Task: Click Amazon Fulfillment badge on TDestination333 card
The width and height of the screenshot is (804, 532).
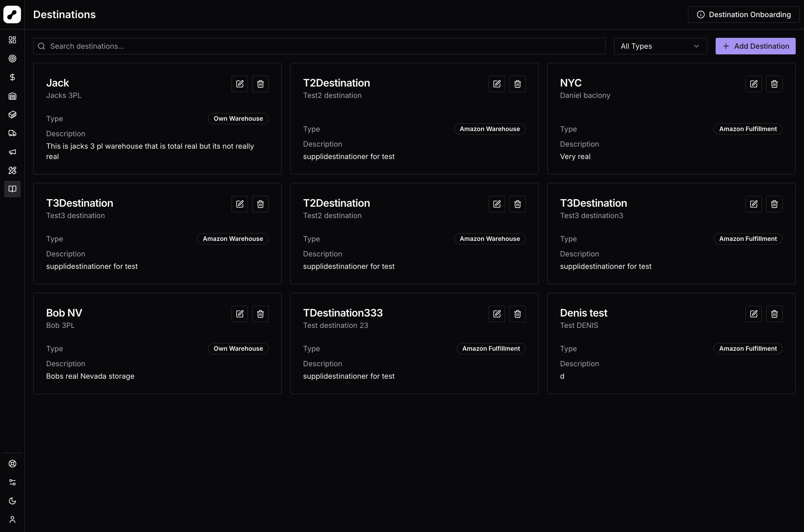Action: 491,349
